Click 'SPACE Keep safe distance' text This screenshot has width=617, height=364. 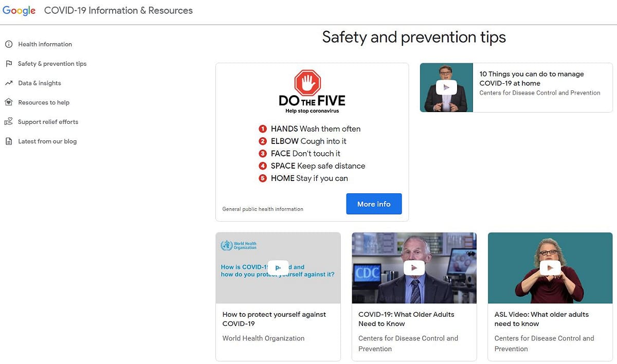[x=318, y=166]
